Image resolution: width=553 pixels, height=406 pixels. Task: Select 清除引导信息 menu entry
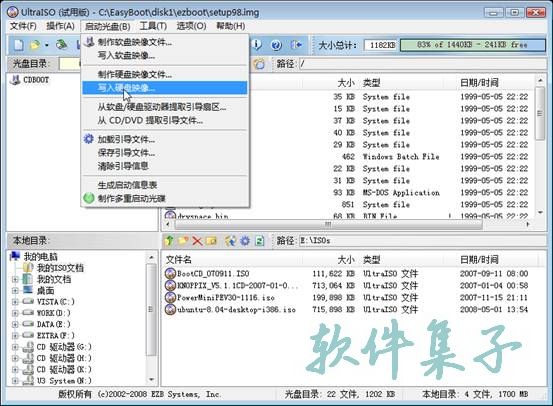(x=165, y=166)
